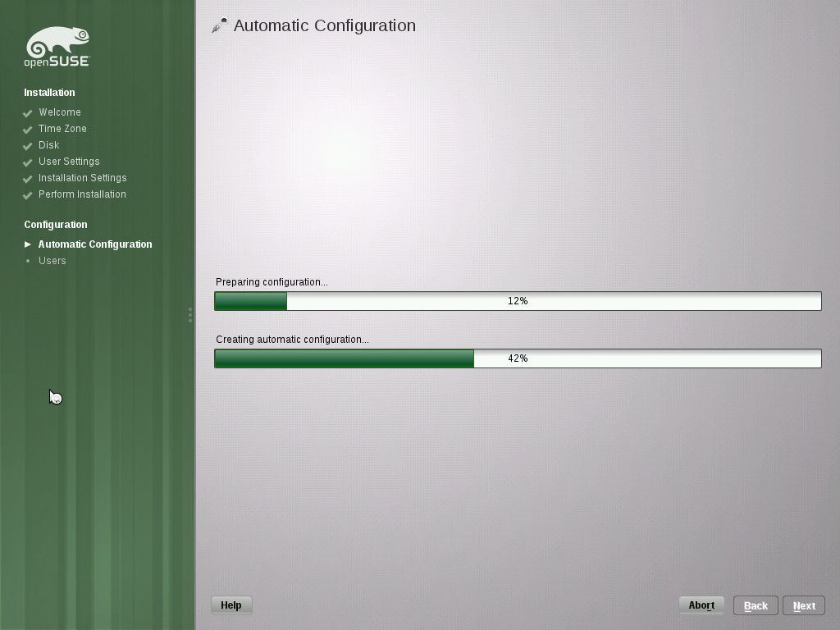The height and width of the screenshot is (630, 840).
Task: Click the bullet icon next to Users
Action: click(x=27, y=261)
